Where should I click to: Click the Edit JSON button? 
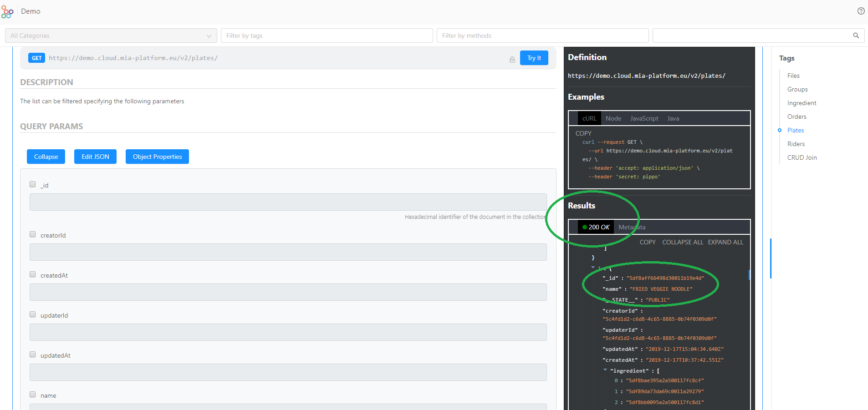pos(95,157)
